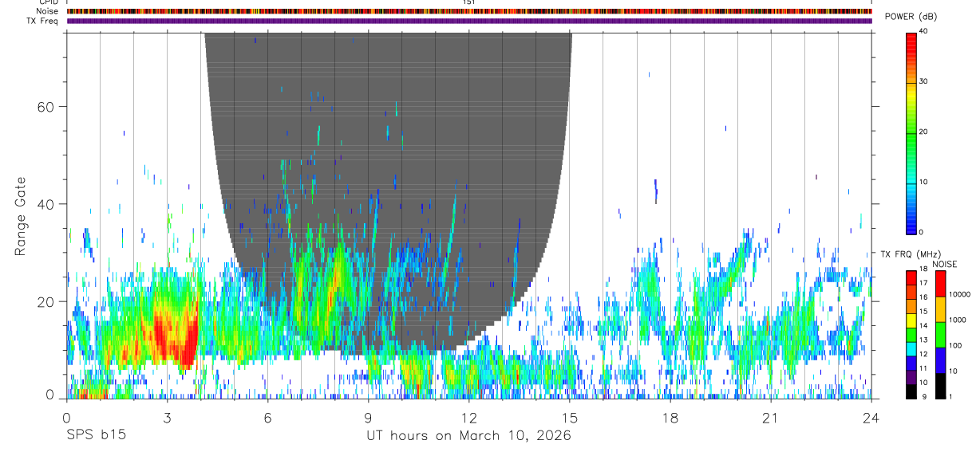Click the '14' tick on TX FRQ legend
Screen dimensions: 980x452
point(923,325)
